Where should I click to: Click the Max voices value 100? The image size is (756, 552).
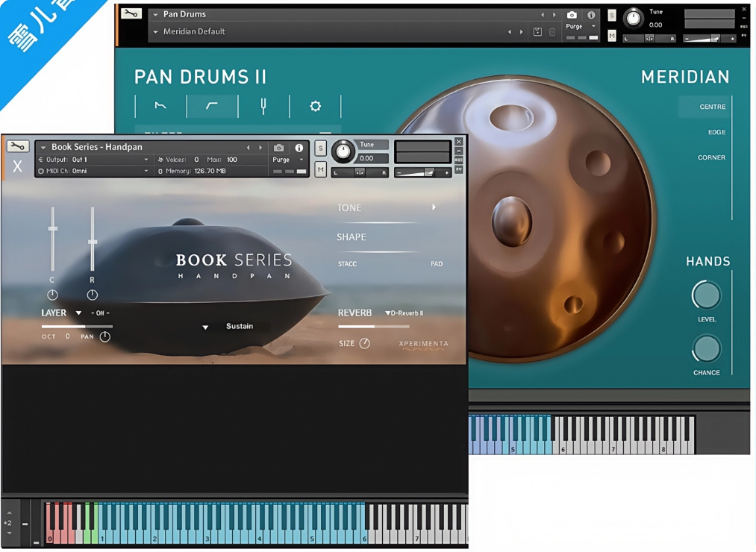point(232,160)
